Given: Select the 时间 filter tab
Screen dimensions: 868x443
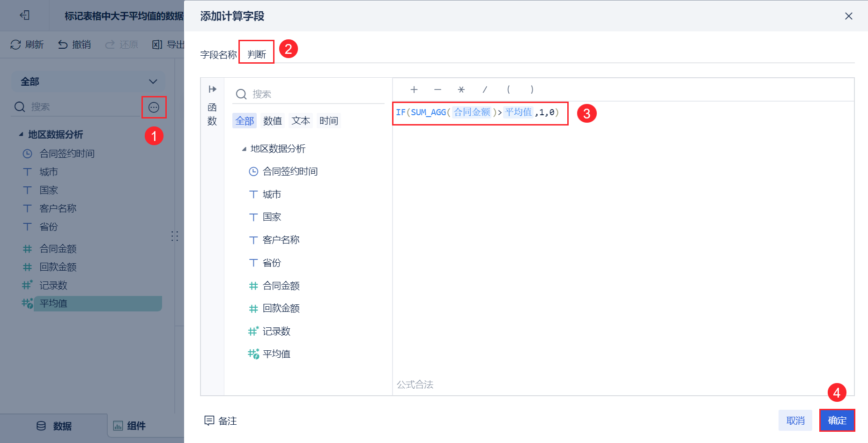Looking at the screenshot, I should [x=329, y=121].
